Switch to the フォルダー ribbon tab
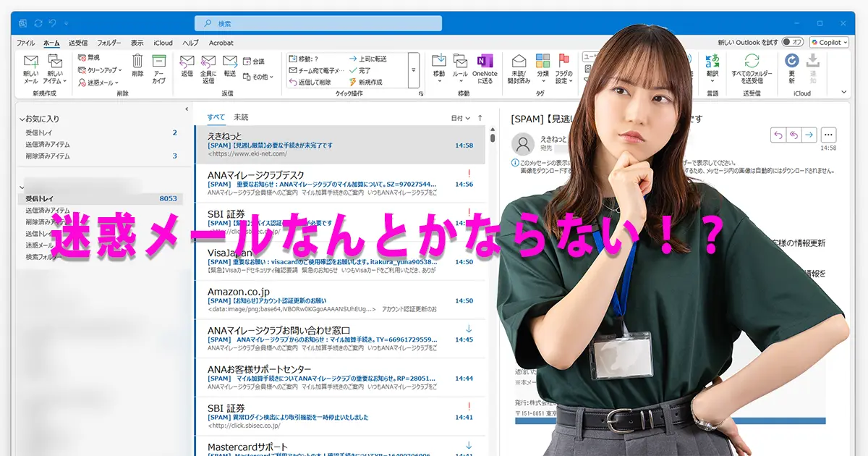 tap(109, 43)
